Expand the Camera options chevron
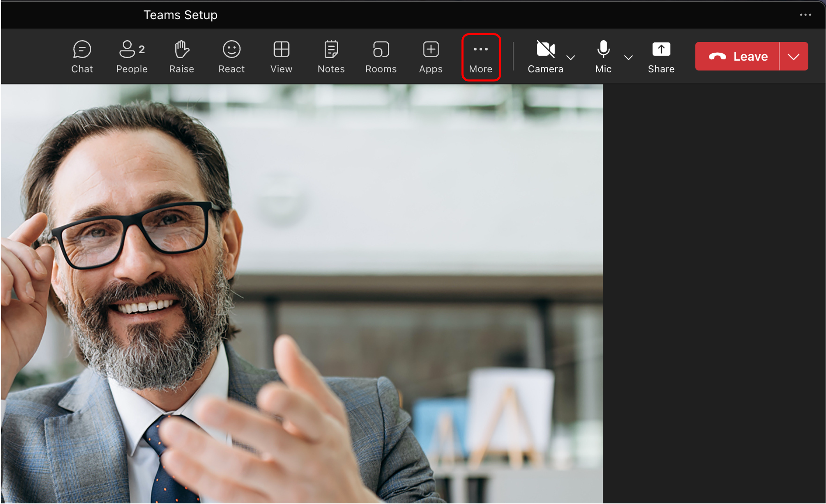The width and height of the screenshot is (826, 504). point(571,58)
